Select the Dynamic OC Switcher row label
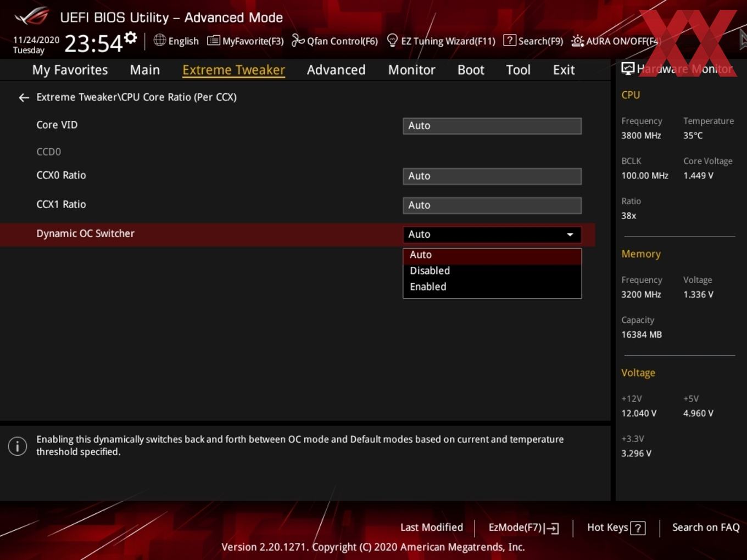Image resolution: width=747 pixels, height=560 pixels. pyautogui.click(x=85, y=233)
